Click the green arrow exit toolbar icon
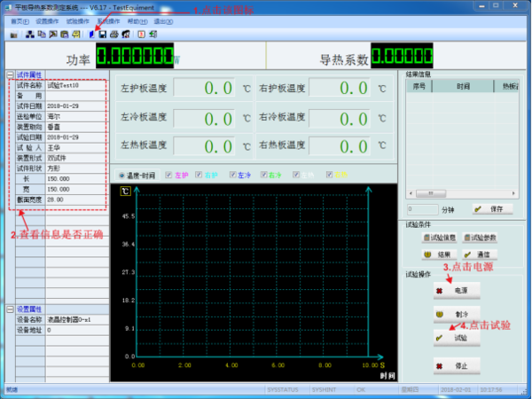Image resolution: width=532 pixels, height=399 pixels. (153, 35)
